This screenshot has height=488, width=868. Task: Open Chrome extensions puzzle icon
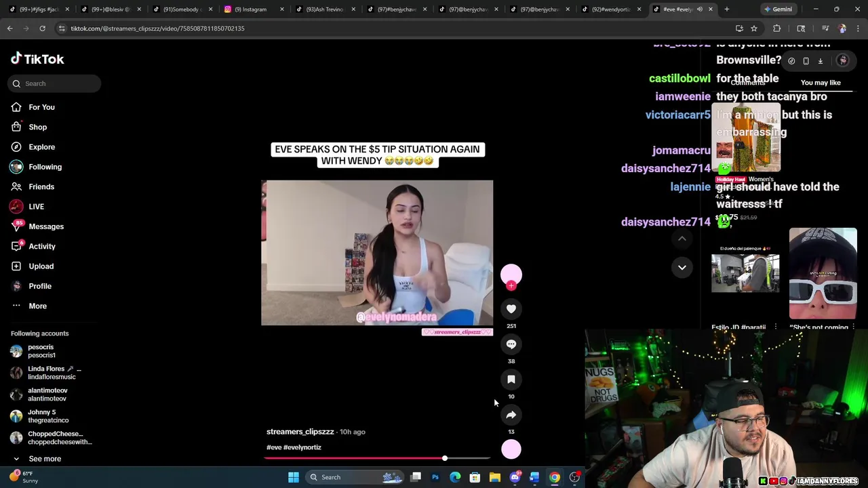pyautogui.click(x=777, y=28)
